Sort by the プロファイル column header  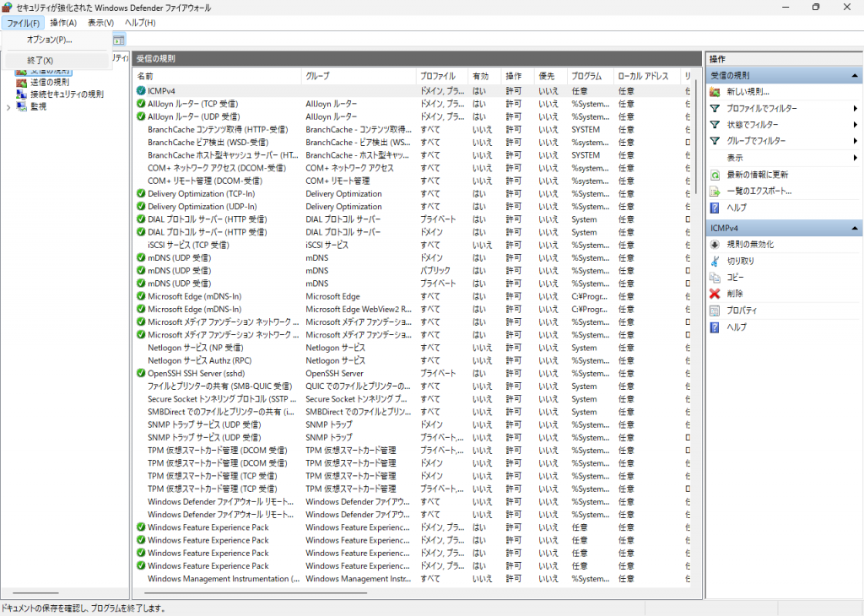coord(442,76)
